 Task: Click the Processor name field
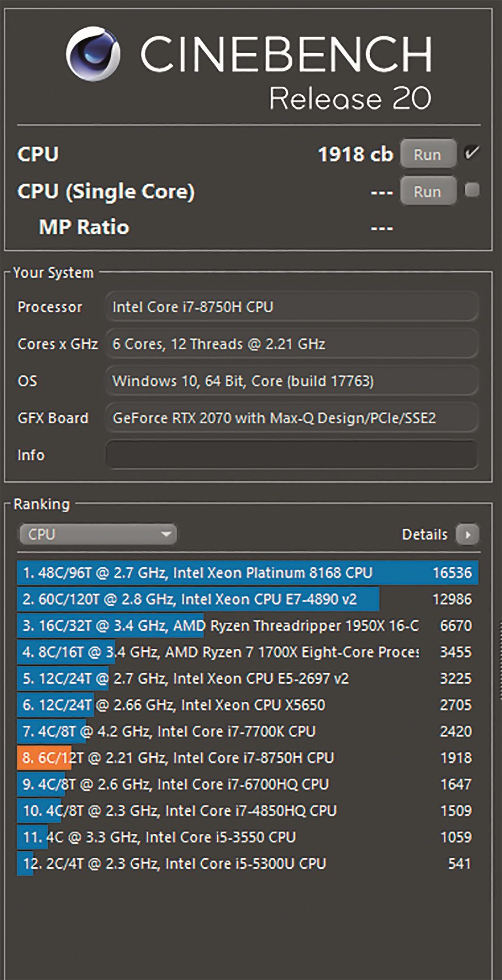pos(291,307)
